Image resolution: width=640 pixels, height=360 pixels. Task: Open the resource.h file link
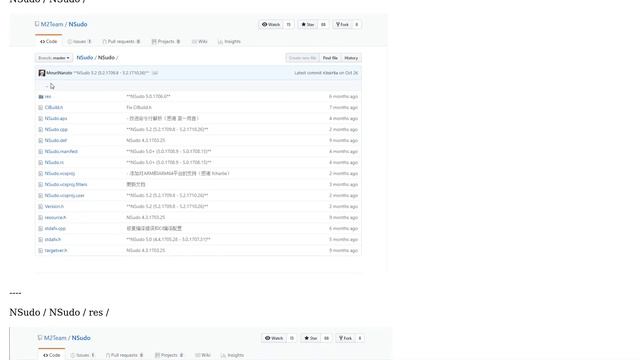[x=56, y=218]
